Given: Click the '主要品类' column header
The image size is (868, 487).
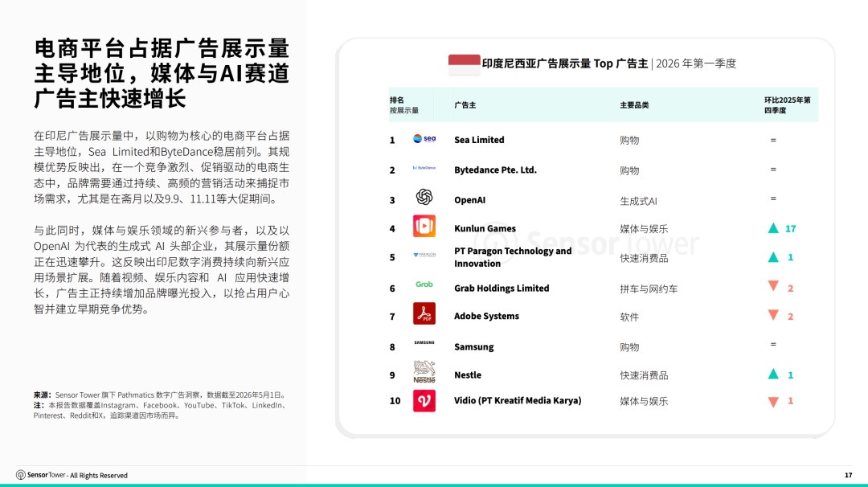Looking at the screenshot, I should pyautogui.click(x=634, y=105).
